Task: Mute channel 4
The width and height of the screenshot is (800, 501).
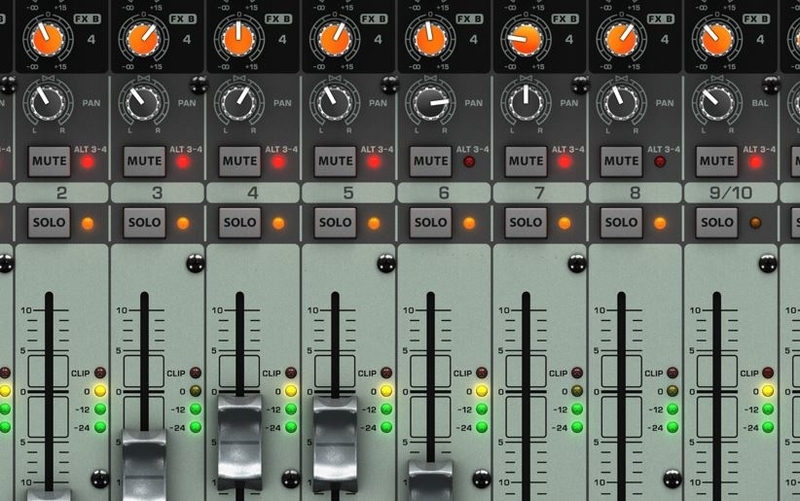Action: click(x=240, y=161)
